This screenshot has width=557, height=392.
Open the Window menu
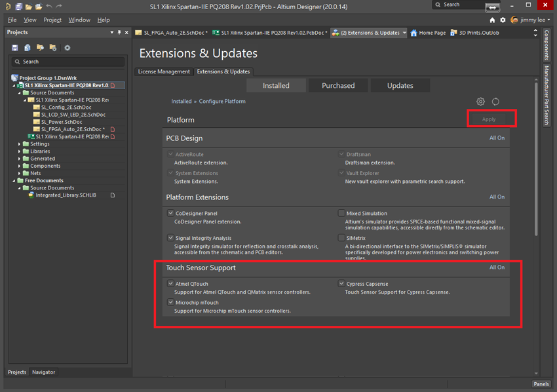coord(79,20)
